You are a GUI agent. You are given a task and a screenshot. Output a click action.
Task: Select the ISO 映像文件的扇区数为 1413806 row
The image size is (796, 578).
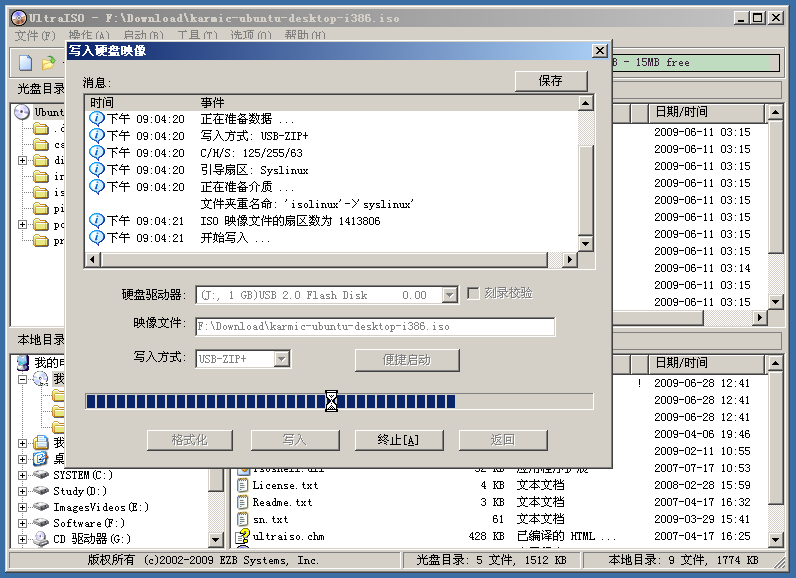pos(333,221)
